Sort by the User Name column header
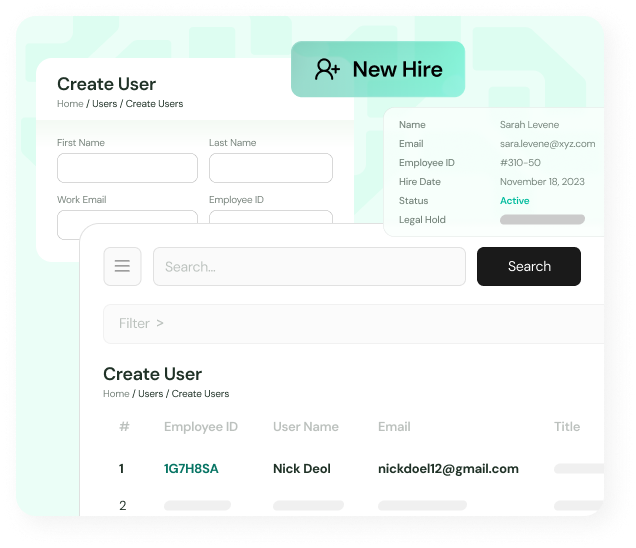 pos(306,427)
